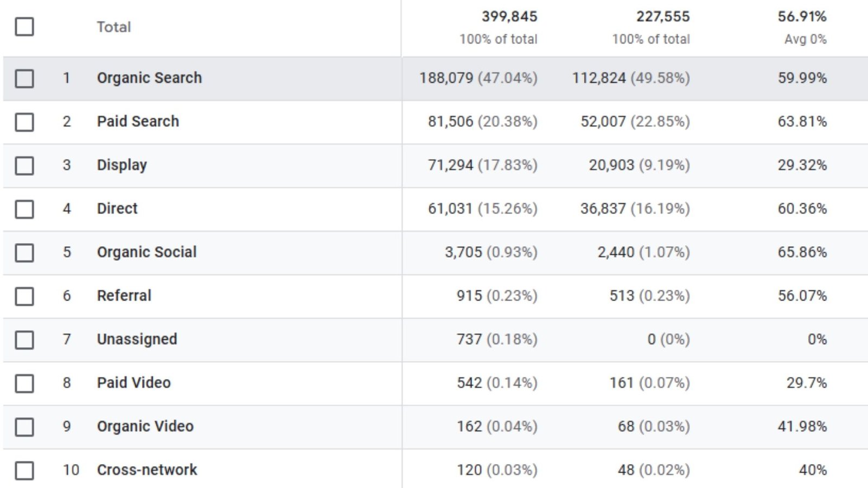Viewport: 868px width, 488px height.
Task: Tick the Paid Search checkbox
Action: tap(24, 122)
